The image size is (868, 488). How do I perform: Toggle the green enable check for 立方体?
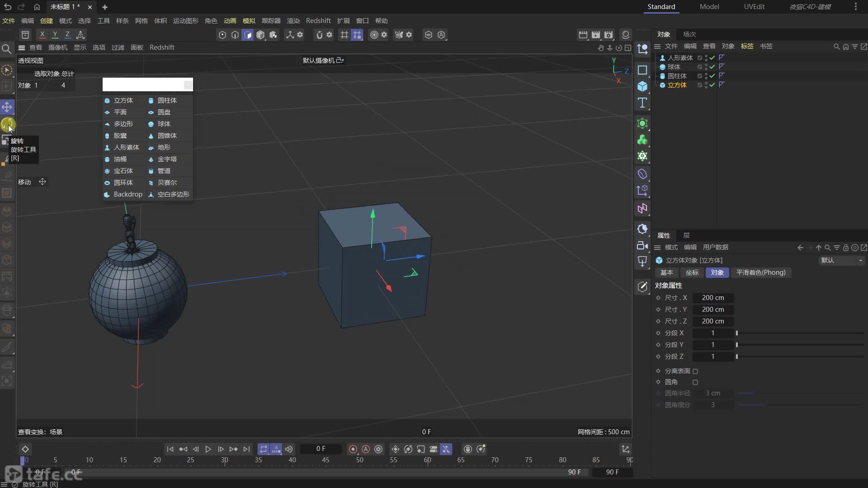(712, 85)
